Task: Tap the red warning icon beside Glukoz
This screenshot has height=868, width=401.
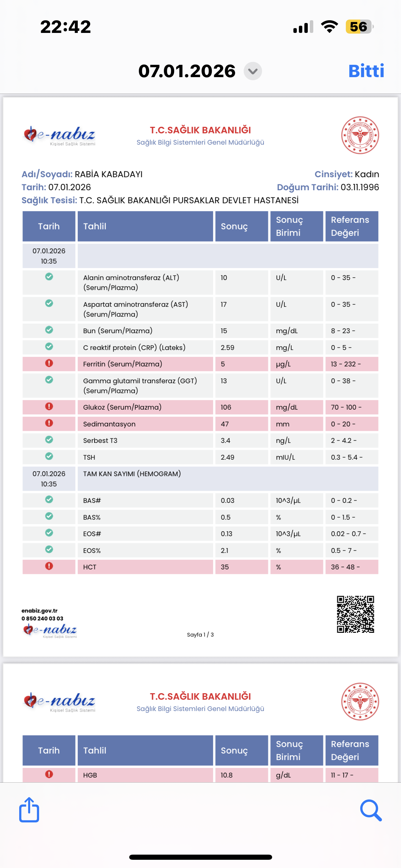Action: coord(49,406)
